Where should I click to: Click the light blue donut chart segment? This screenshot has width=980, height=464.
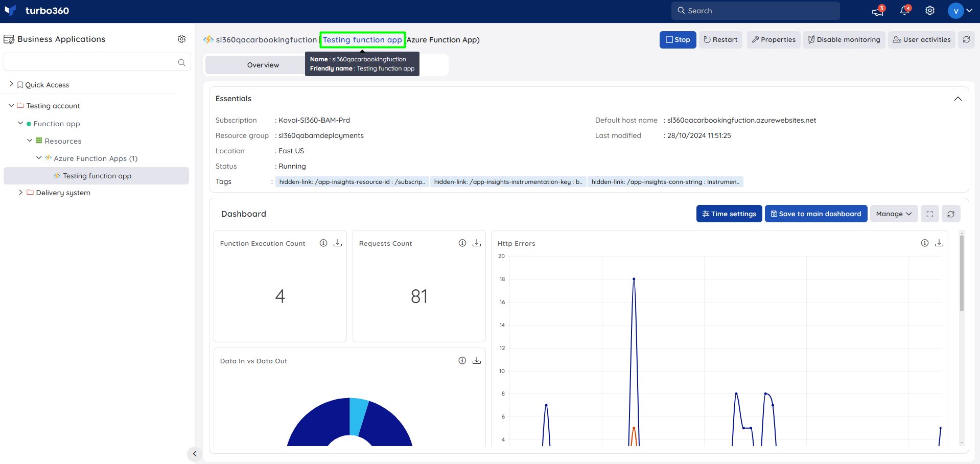(358, 416)
